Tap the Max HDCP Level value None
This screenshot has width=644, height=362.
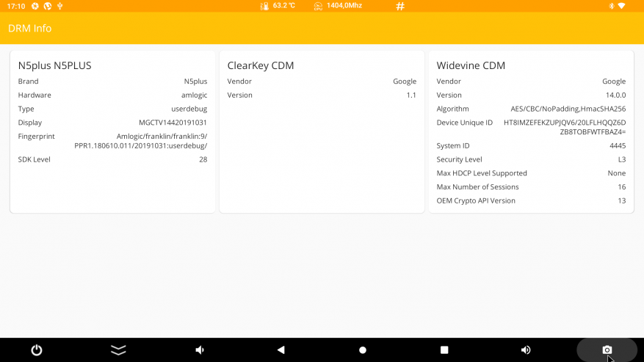tap(617, 173)
